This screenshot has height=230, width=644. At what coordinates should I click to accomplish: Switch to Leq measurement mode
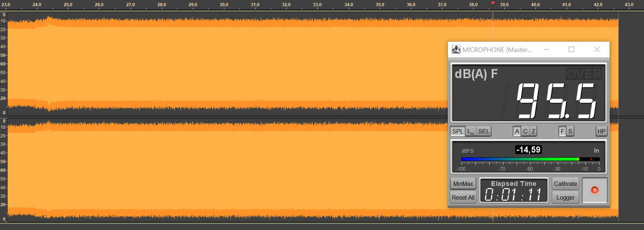pyautogui.click(x=470, y=131)
